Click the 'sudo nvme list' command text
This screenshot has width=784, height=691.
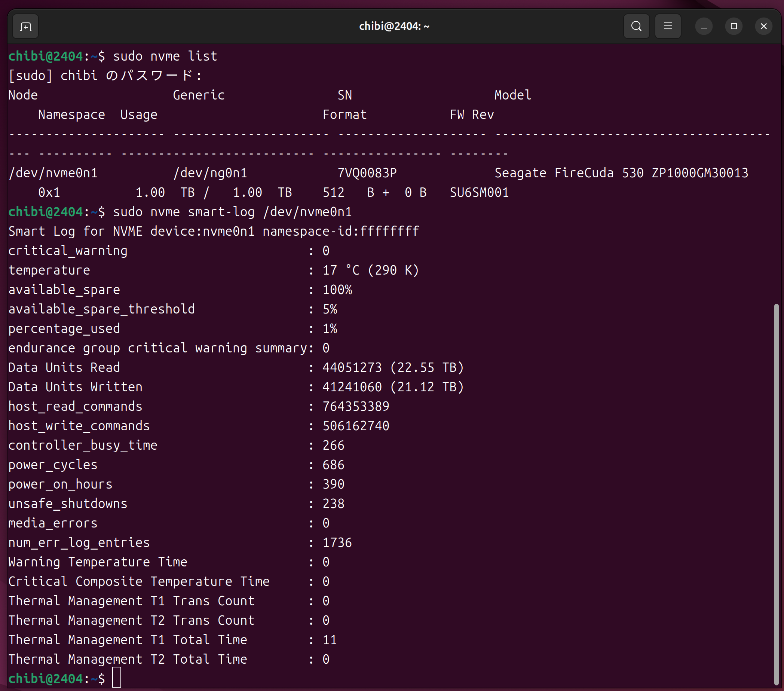click(165, 56)
